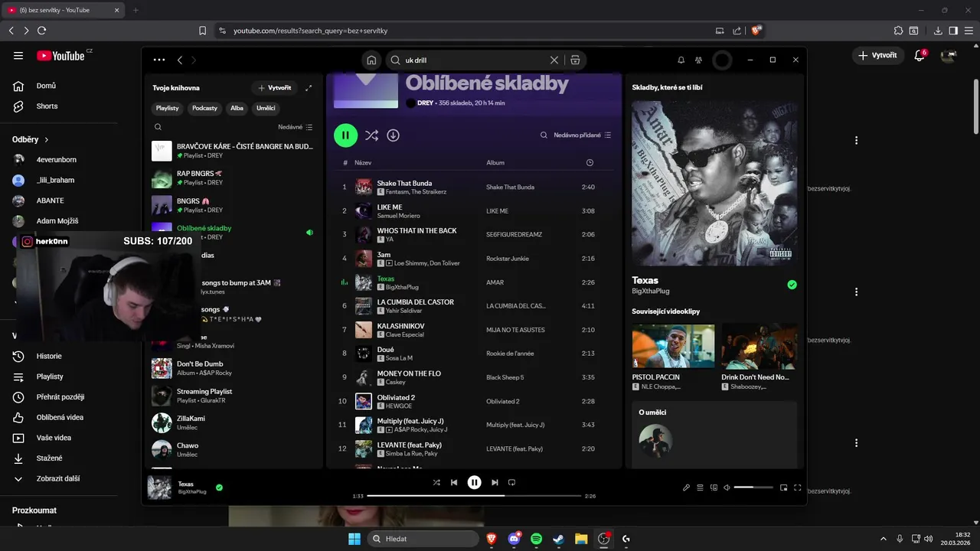Sort by the duration clock column header
The height and width of the screenshot is (551, 980).
tap(590, 162)
